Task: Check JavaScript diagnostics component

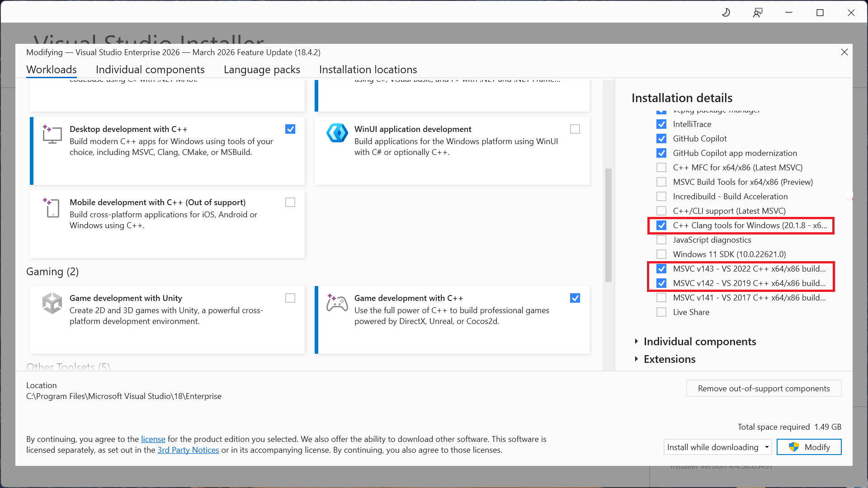Action: 661,240
